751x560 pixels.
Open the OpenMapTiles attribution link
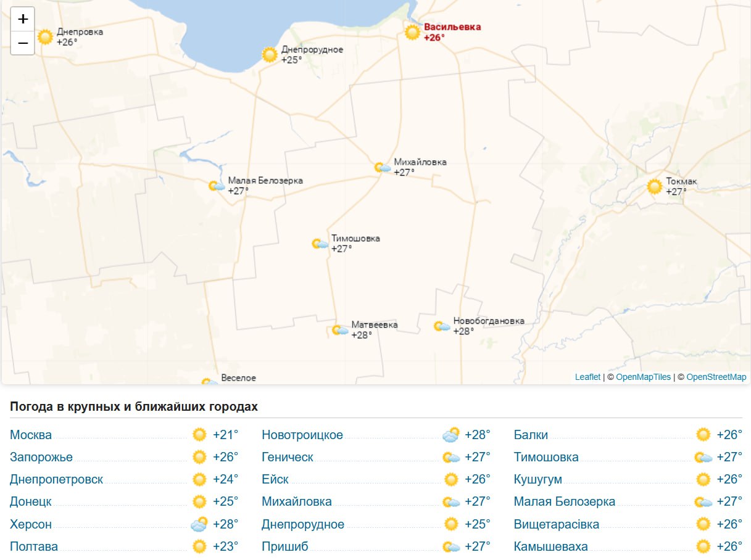point(643,377)
